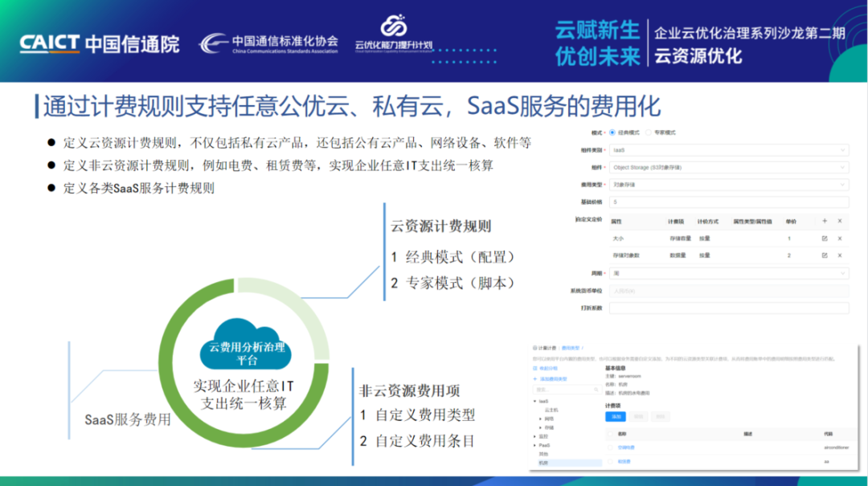
Task: Open the 组件 dropdown showing Object Storage
Action: [x=729, y=167]
